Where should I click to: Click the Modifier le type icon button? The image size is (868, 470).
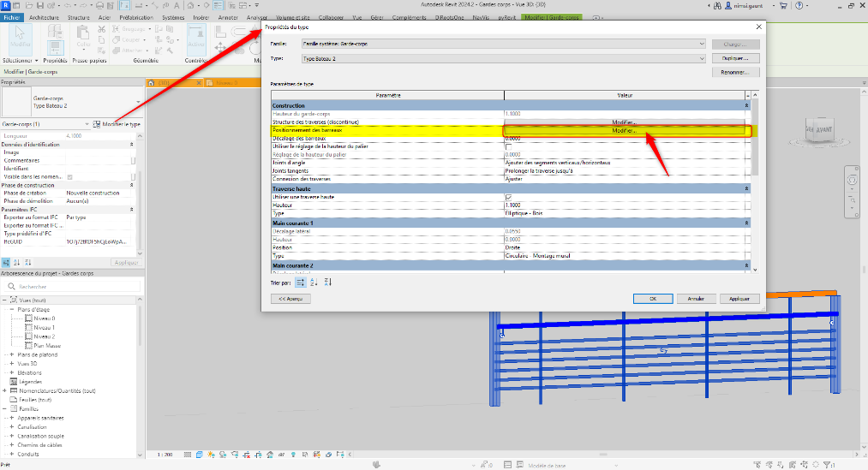[97, 125]
